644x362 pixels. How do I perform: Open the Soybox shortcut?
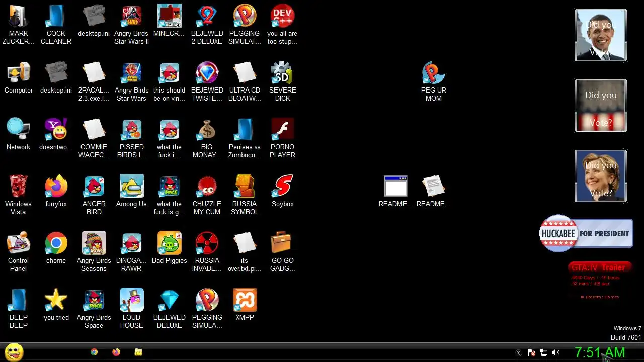point(283,192)
